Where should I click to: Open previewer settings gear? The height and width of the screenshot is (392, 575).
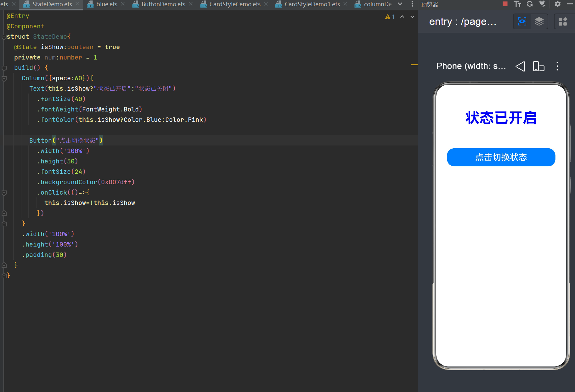(558, 4)
